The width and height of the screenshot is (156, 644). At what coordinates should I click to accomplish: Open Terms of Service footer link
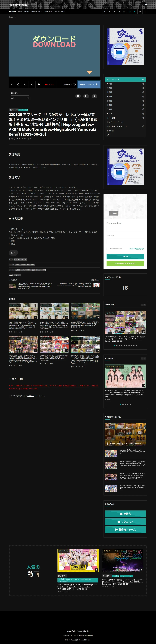(x=83, y=631)
